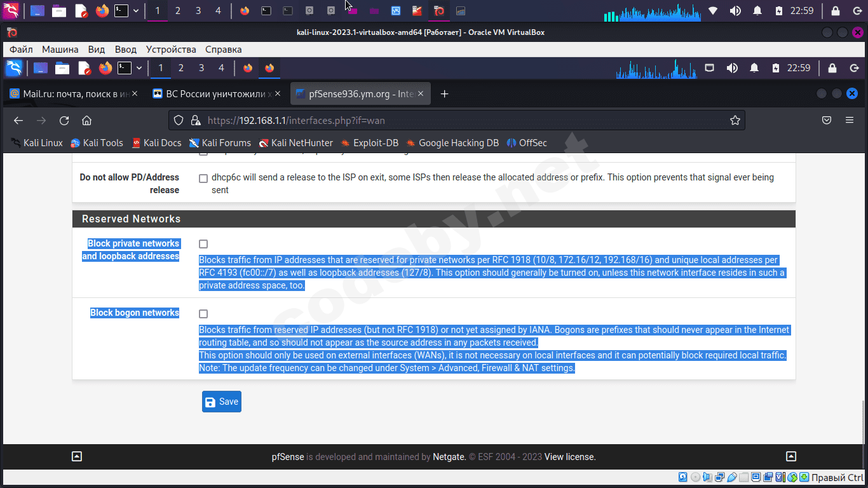Open the Вид menu

(x=97, y=49)
